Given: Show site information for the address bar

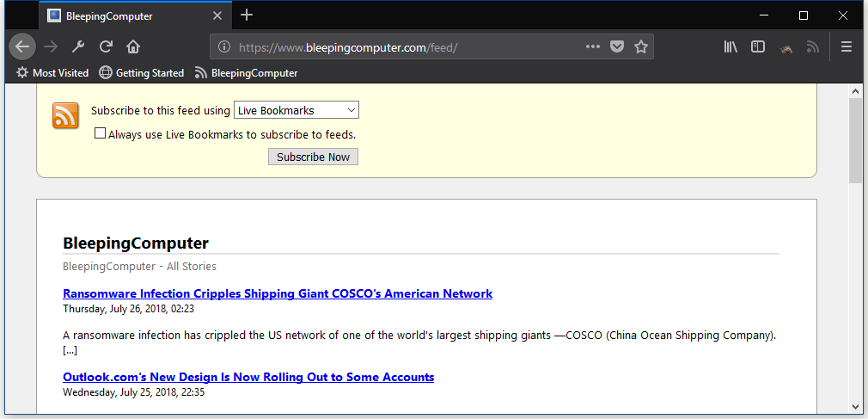Looking at the screenshot, I should 224,47.
